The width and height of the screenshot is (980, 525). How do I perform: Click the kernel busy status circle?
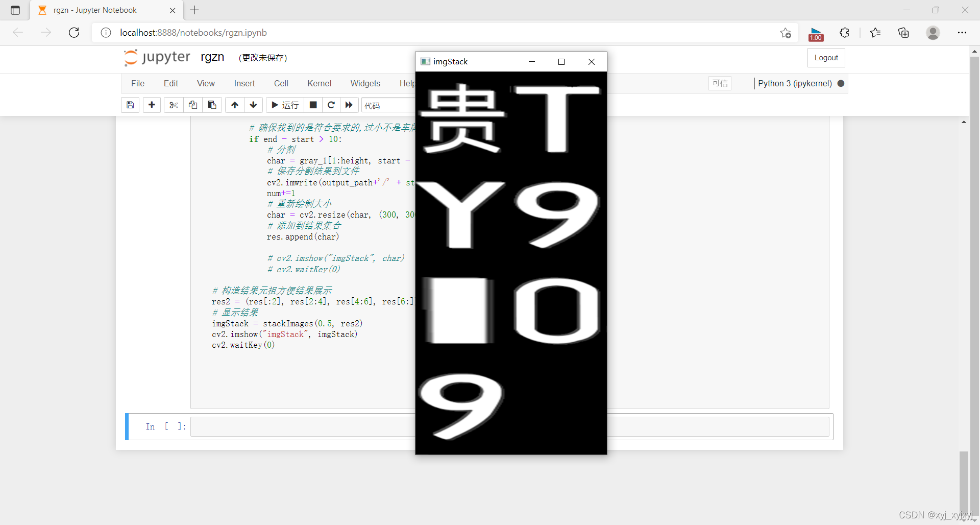(841, 83)
